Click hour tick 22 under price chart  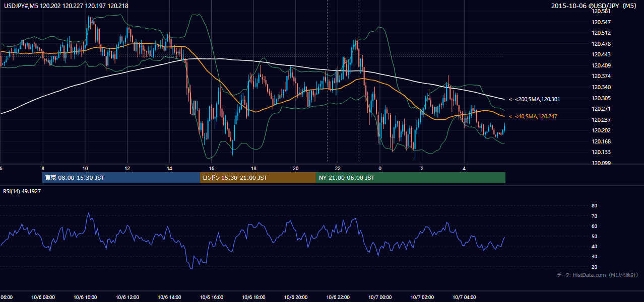338,169
